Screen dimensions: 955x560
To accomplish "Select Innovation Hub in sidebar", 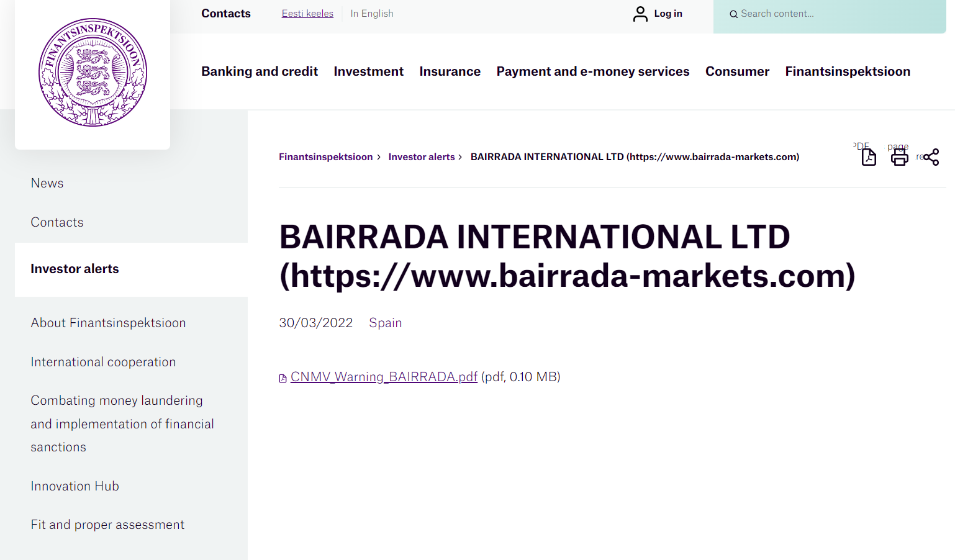I will (x=75, y=486).
